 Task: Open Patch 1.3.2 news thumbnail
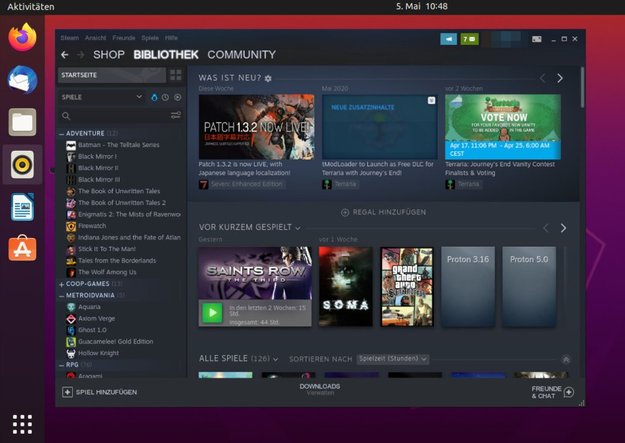256,127
